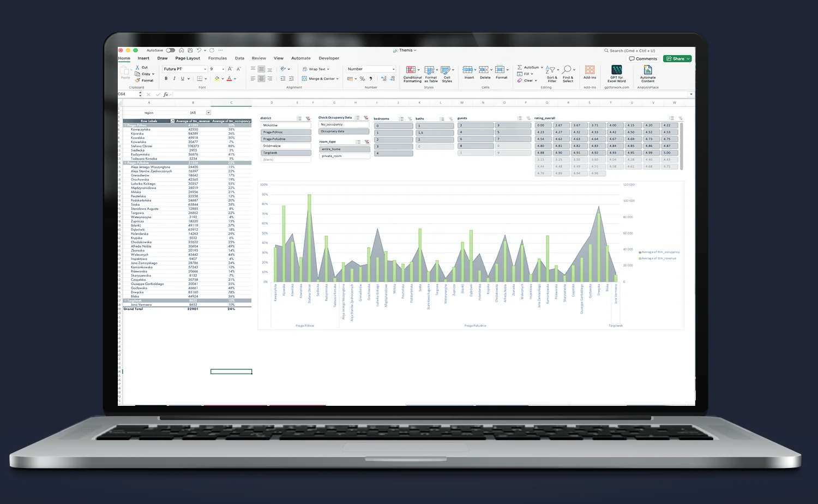Toggle the AutoSave switch

pyautogui.click(x=171, y=50)
